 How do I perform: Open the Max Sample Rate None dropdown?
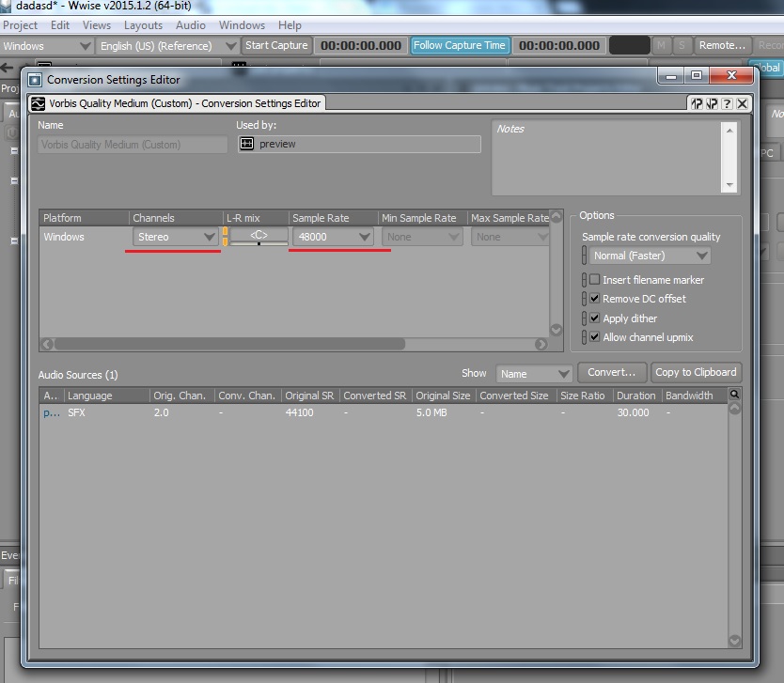tap(510, 237)
